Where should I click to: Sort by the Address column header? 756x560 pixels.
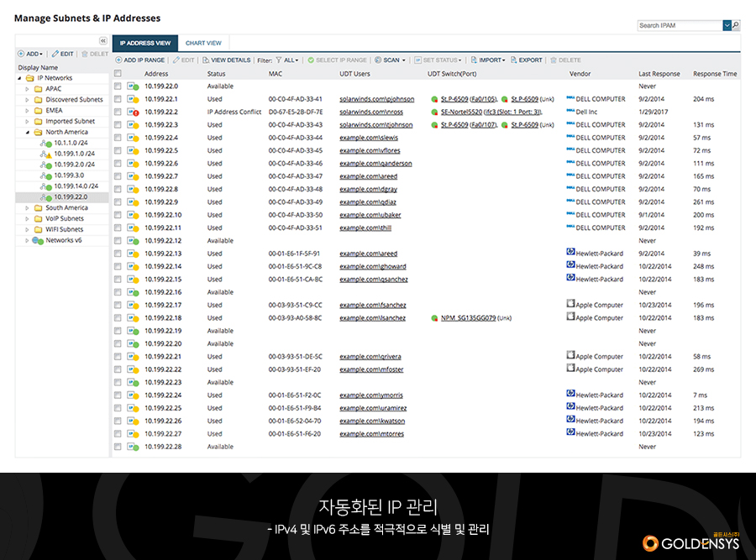click(x=156, y=74)
